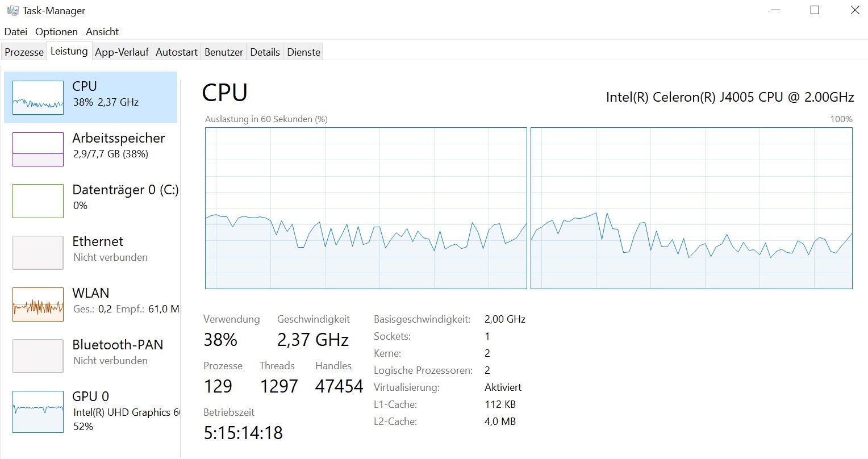Switch to the Prozesse tab
The height and width of the screenshot is (459, 868).
point(24,52)
